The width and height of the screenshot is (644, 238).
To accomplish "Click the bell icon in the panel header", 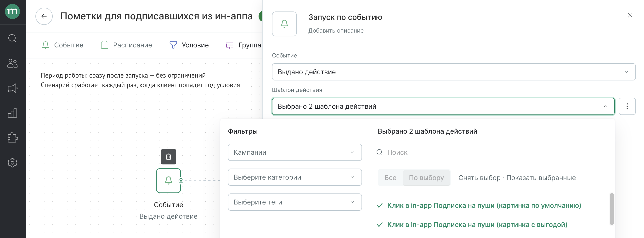I will point(284,24).
